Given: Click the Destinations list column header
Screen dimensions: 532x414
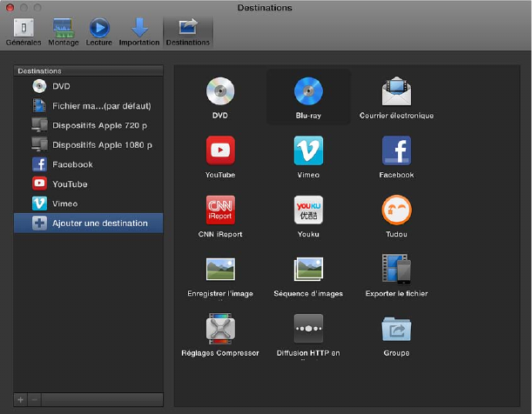Looking at the screenshot, I should click(x=88, y=70).
